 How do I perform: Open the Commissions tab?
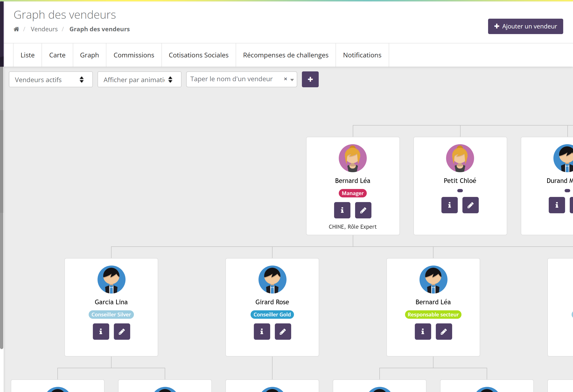pos(134,55)
